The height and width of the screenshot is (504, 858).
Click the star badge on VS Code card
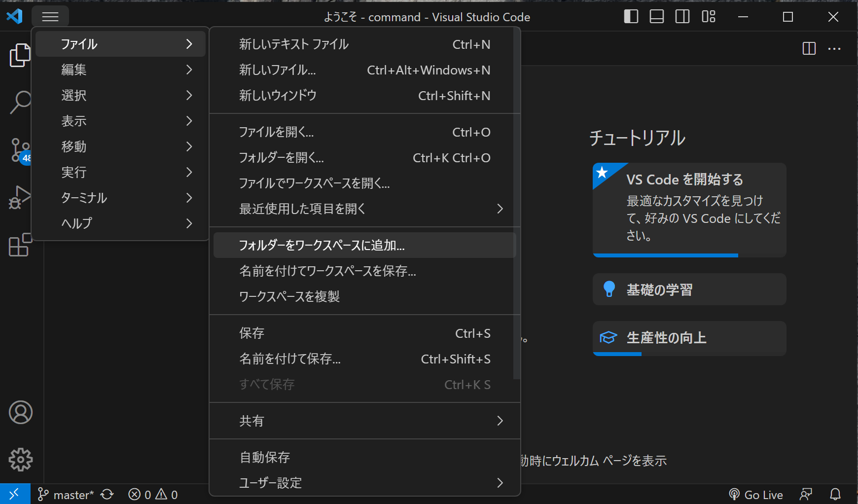(x=602, y=173)
